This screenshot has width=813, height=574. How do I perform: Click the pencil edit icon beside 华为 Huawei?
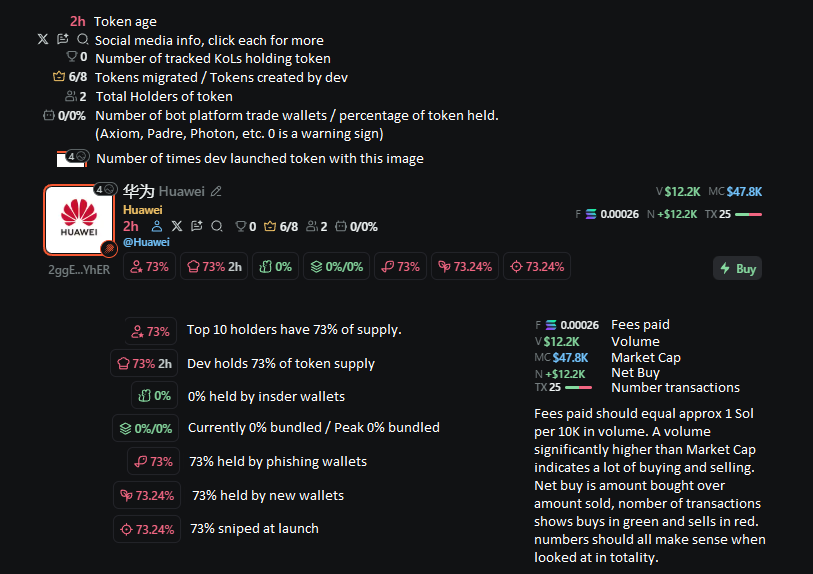coord(216,191)
